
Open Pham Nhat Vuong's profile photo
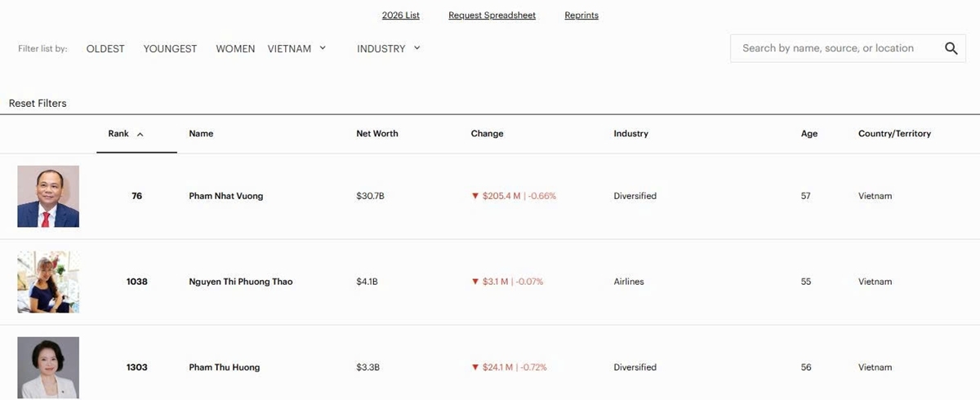point(48,197)
